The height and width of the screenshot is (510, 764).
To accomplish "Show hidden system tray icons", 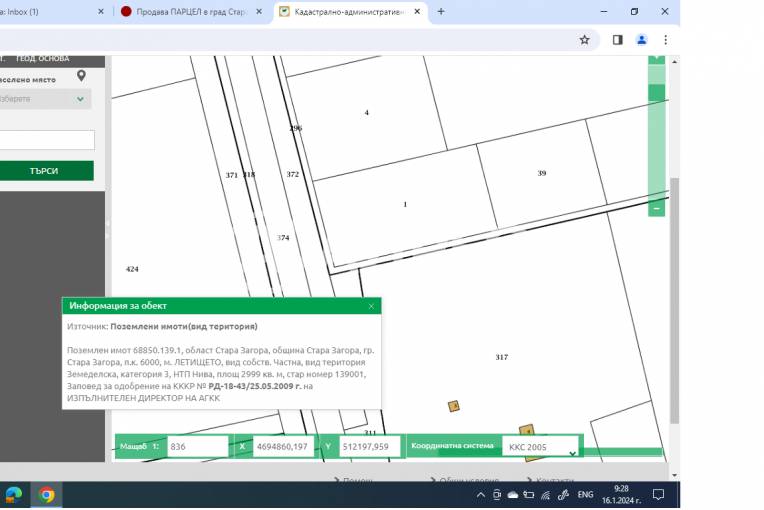I will [x=481, y=494].
